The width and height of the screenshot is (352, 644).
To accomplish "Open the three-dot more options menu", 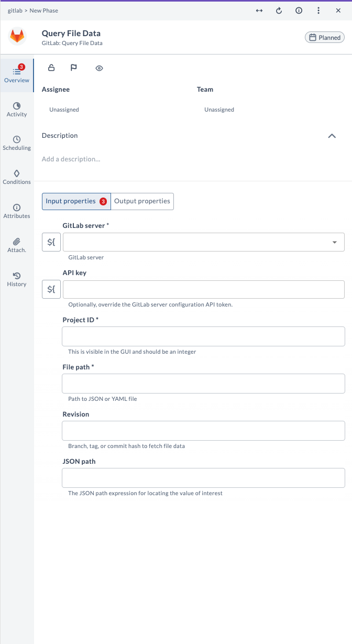I will click(318, 10).
